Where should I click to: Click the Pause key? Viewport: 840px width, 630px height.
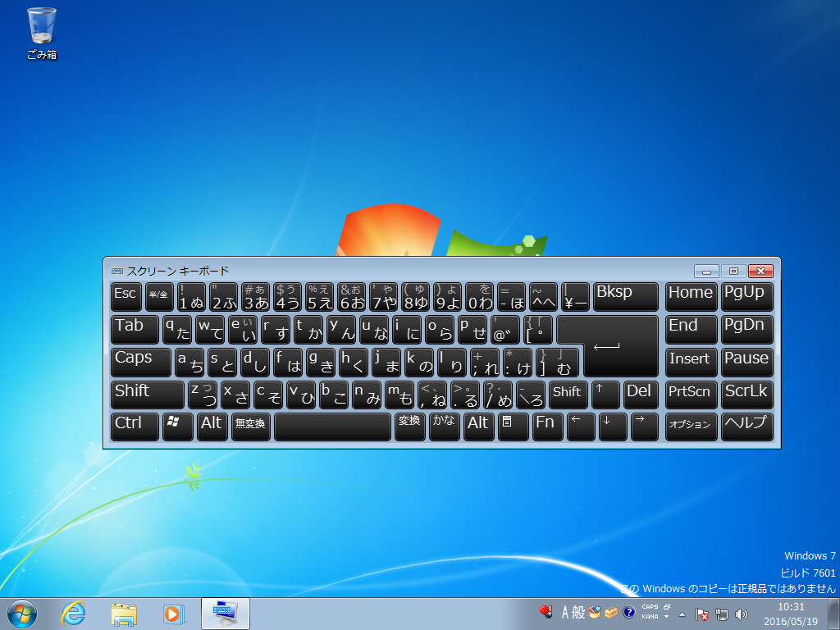coord(746,362)
